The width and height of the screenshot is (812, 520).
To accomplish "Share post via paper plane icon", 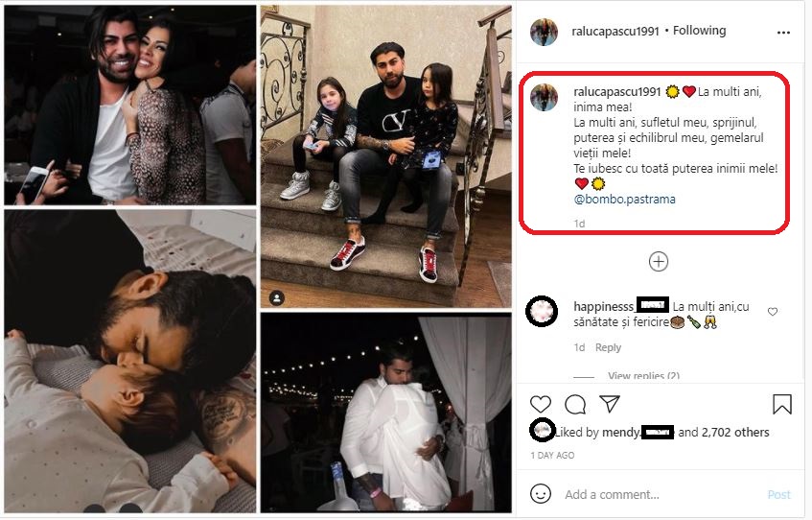I will (610, 404).
